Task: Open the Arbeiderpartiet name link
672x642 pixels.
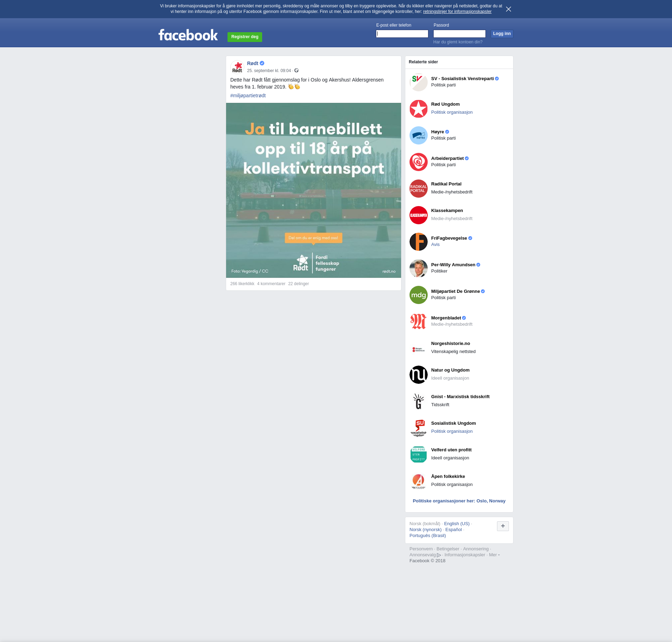Action: 447,158
